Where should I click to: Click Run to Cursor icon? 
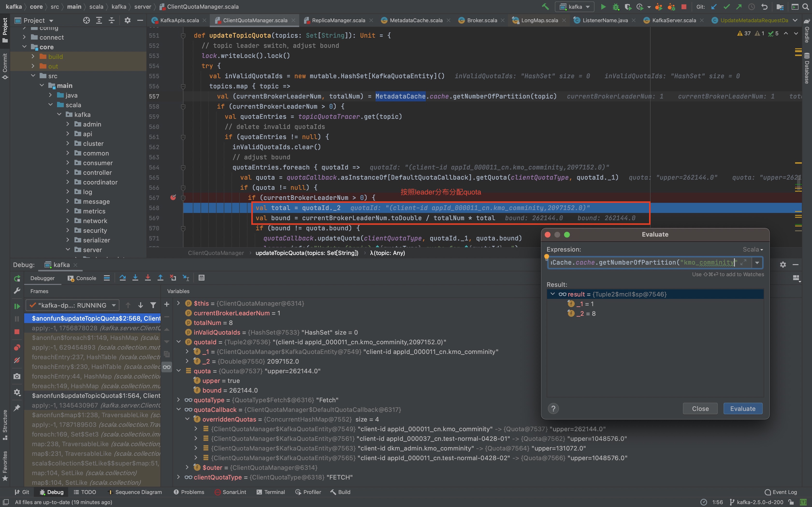[186, 278]
